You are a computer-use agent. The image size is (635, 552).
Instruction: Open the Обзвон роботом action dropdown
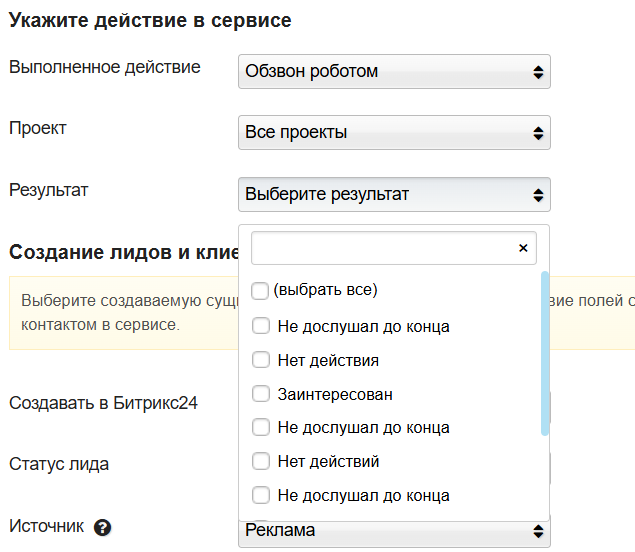(x=394, y=72)
